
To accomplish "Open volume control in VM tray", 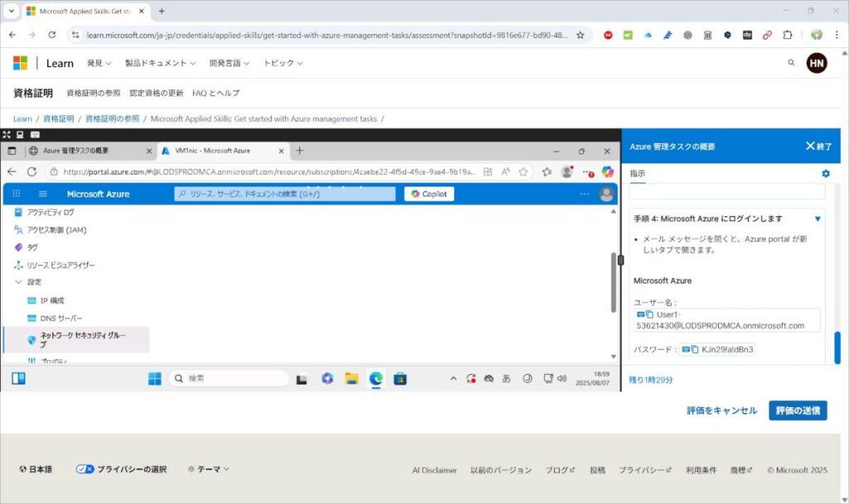I will pyautogui.click(x=562, y=378).
